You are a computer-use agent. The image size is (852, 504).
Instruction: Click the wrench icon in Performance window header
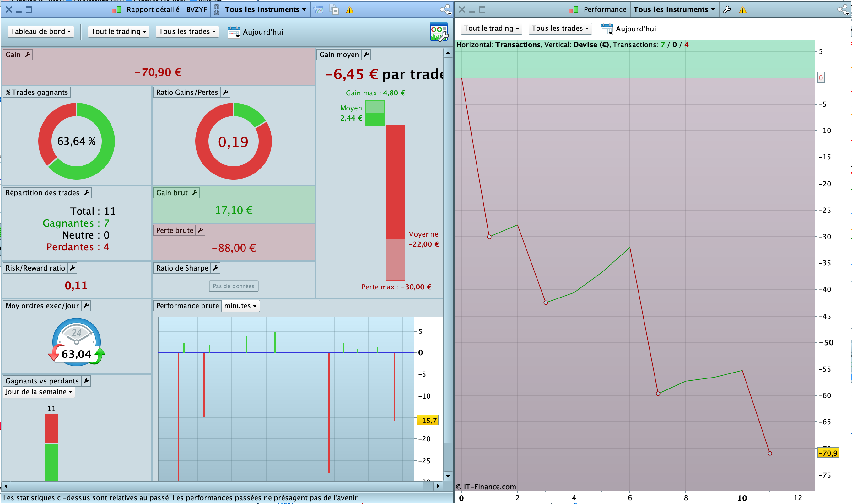[x=727, y=9]
